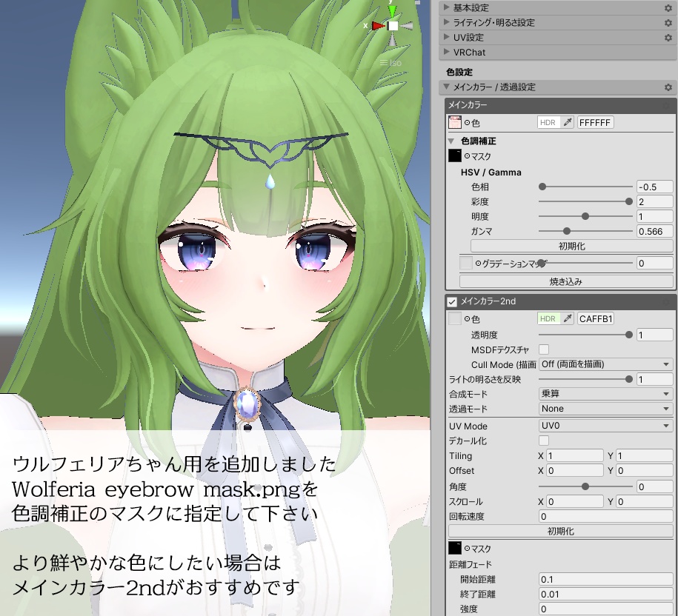Adjust the グラデーションマップ strength slider

coord(585,263)
